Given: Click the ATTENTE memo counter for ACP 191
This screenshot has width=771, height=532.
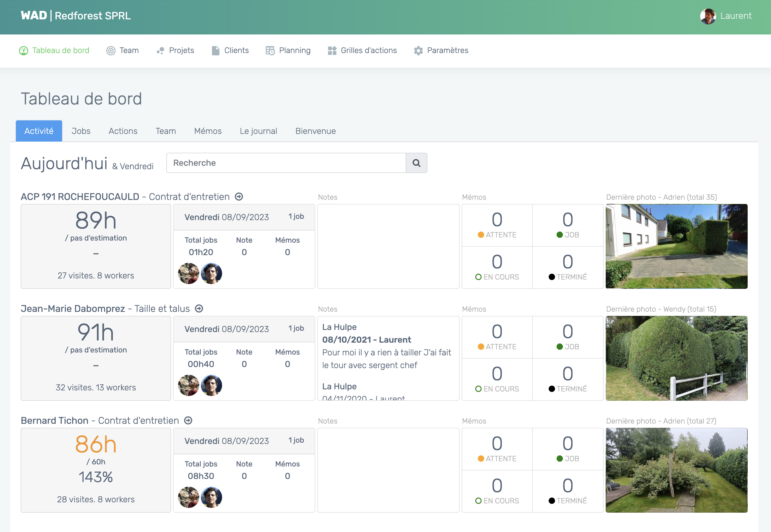Looking at the screenshot, I should [497, 225].
